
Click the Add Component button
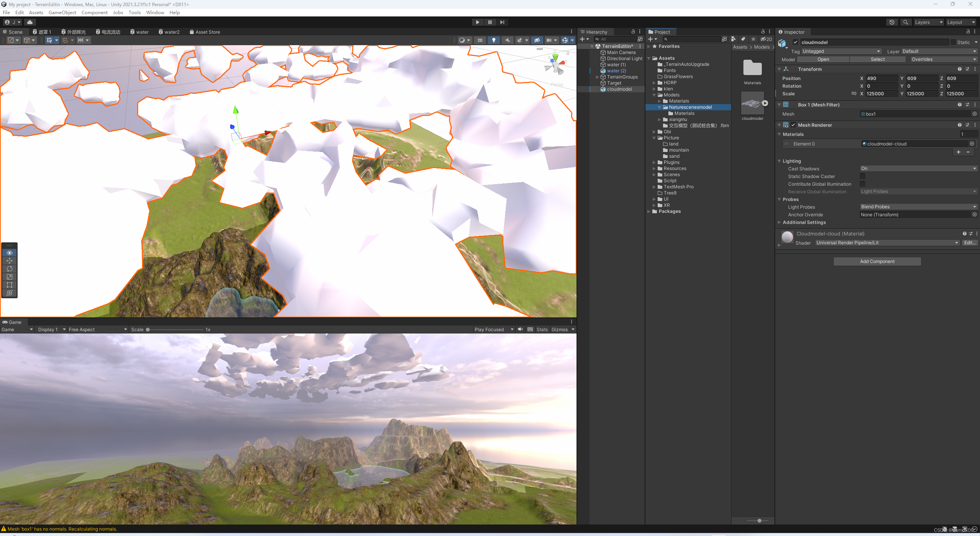pyautogui.click(x=877, y=261)
